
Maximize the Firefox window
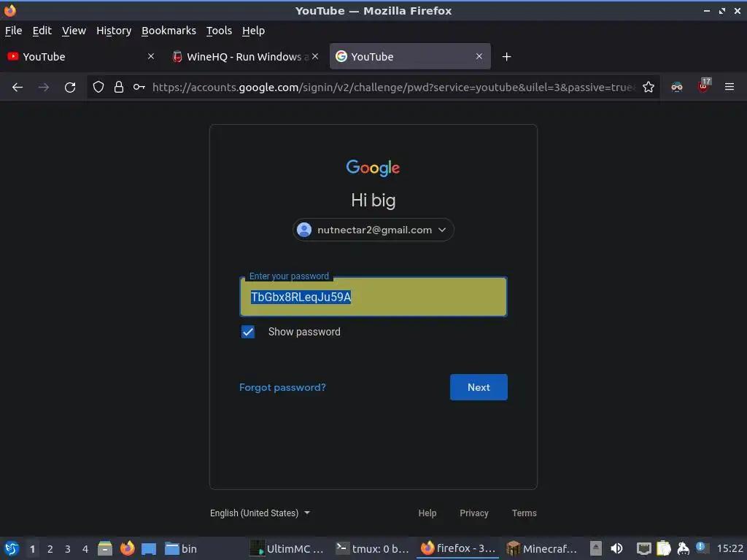[722, 10]
